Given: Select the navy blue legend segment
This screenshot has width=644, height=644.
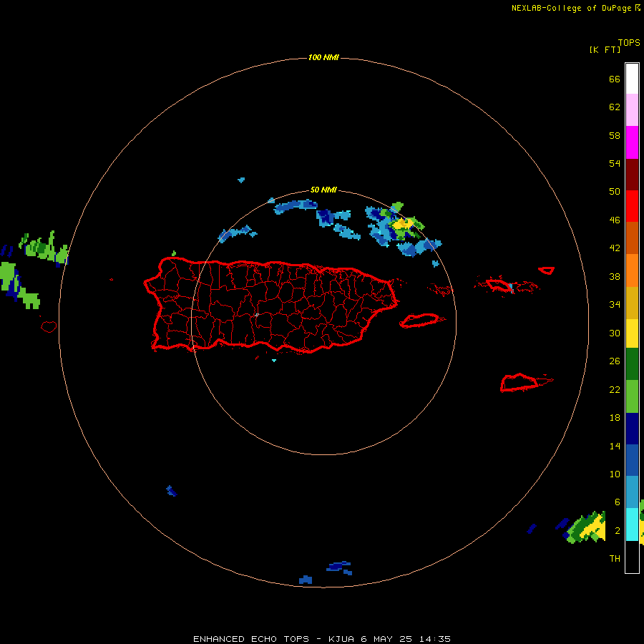Looking at the screenshot, I should (632, 429).
